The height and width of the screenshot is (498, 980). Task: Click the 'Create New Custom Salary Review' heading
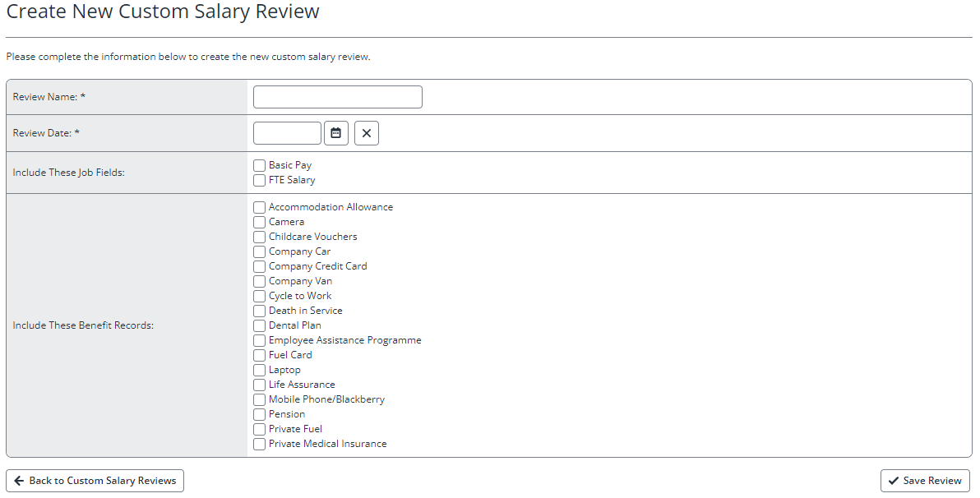163,12
